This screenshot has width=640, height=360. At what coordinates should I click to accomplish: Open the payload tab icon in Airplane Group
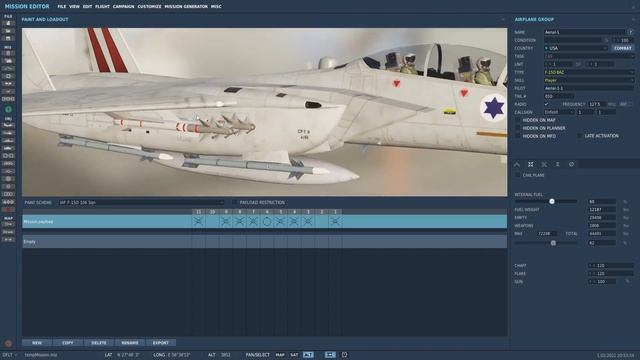531,164
